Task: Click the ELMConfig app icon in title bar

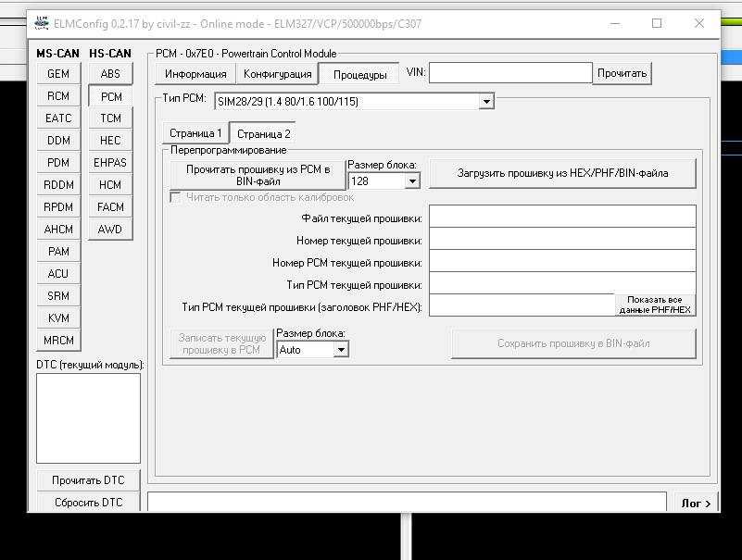Action: click(x=42, y=23)
